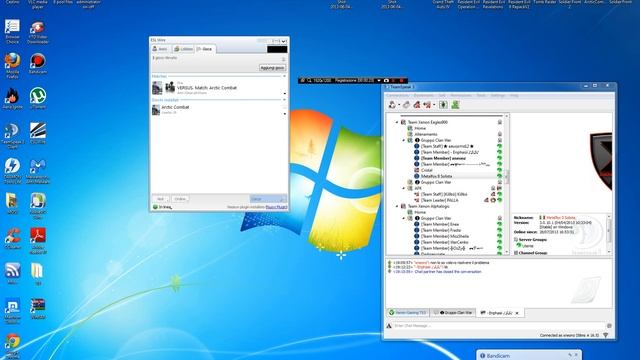Open the CCleaner desktop icon
This screenshot has height=360, width=640.
12,238
